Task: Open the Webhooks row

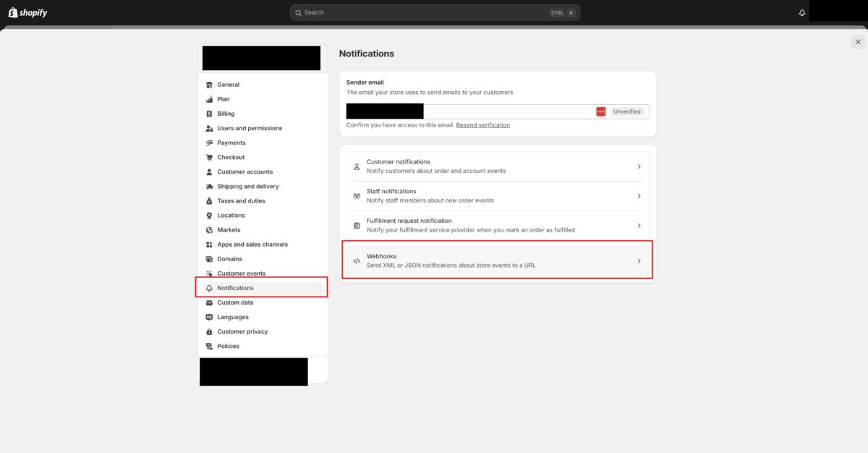Action: pyautogui.click(x=497, y=261)
